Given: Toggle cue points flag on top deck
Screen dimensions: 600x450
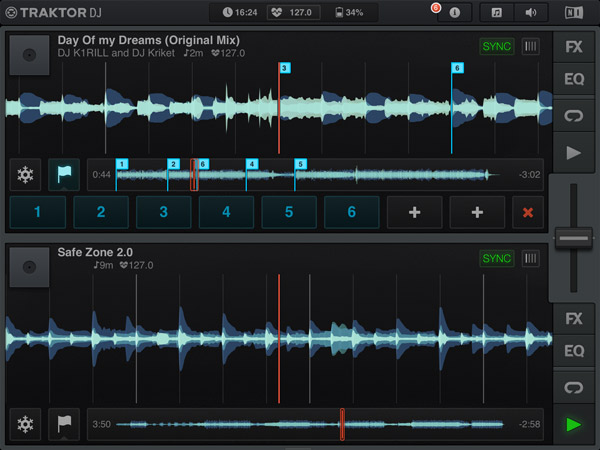Looking at the screenshot, I should (64, 175).
